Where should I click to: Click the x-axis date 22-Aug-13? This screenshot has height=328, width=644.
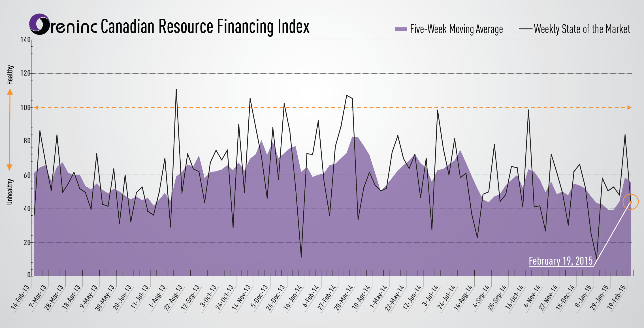tap(173, 298)
